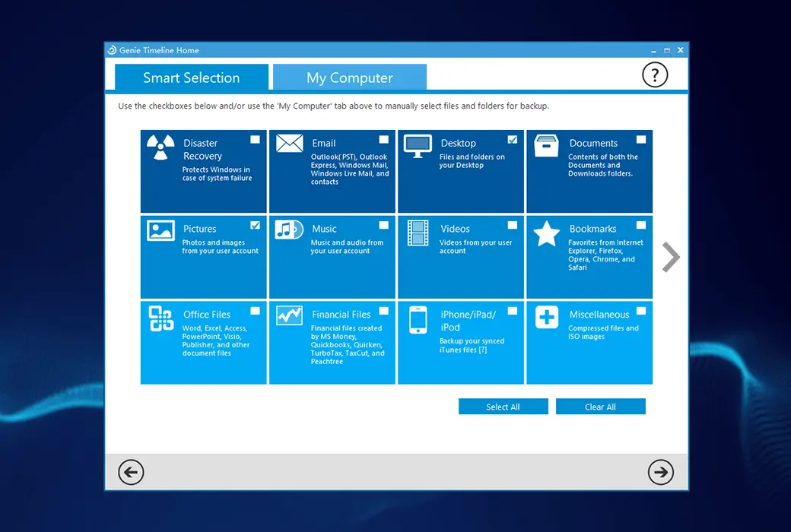Click the Clear All button

click(600, 407)
